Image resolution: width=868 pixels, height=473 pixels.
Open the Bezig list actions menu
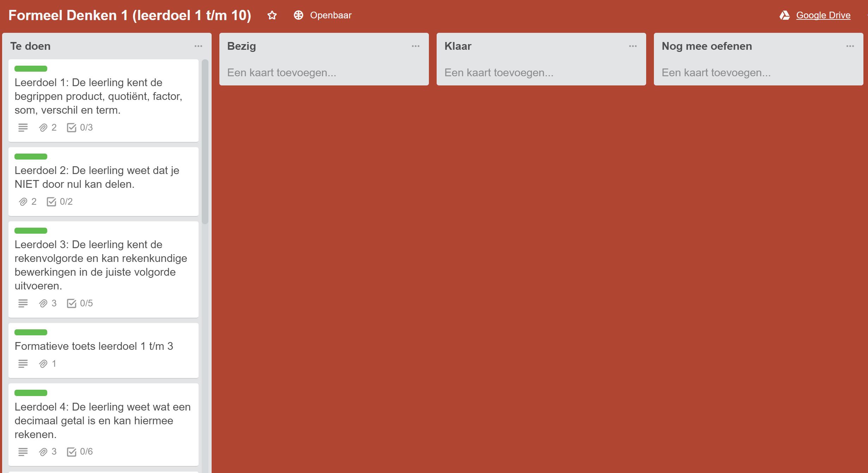point(415,46)
